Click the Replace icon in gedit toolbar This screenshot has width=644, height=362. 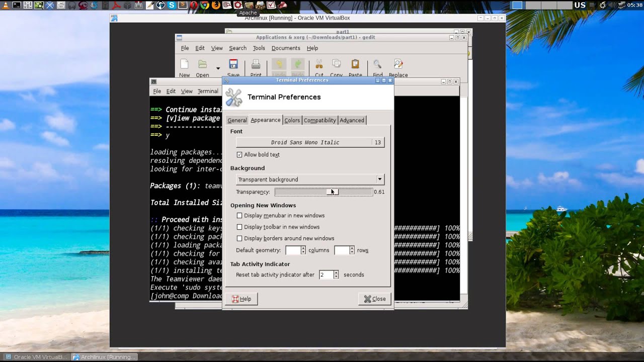tap(398, 64)
